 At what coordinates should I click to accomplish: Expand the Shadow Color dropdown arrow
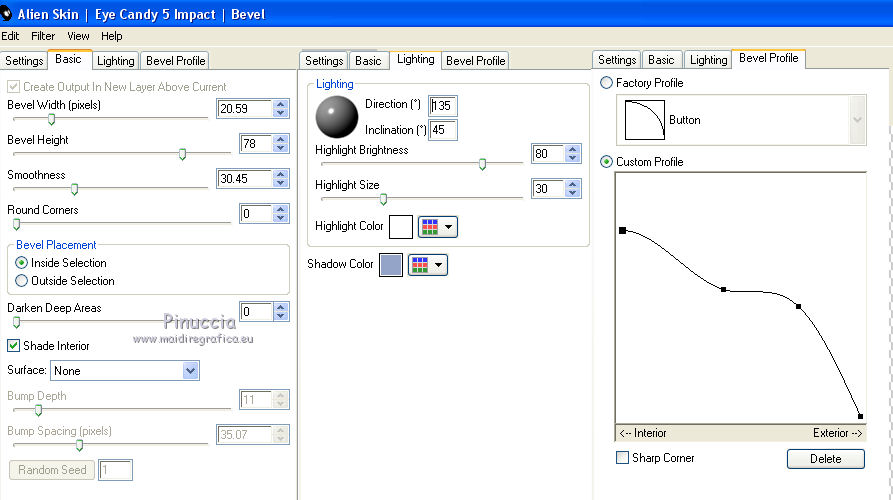(x=439, y=264)
